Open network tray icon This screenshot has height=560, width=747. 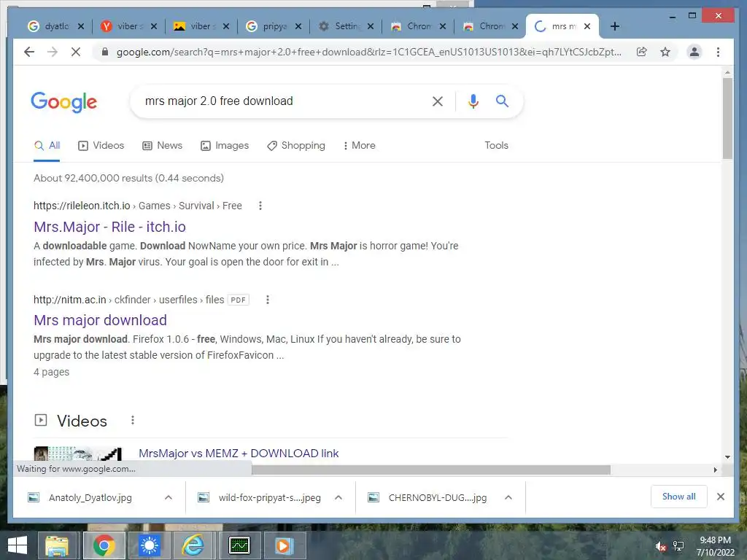[x=678, y=546]
